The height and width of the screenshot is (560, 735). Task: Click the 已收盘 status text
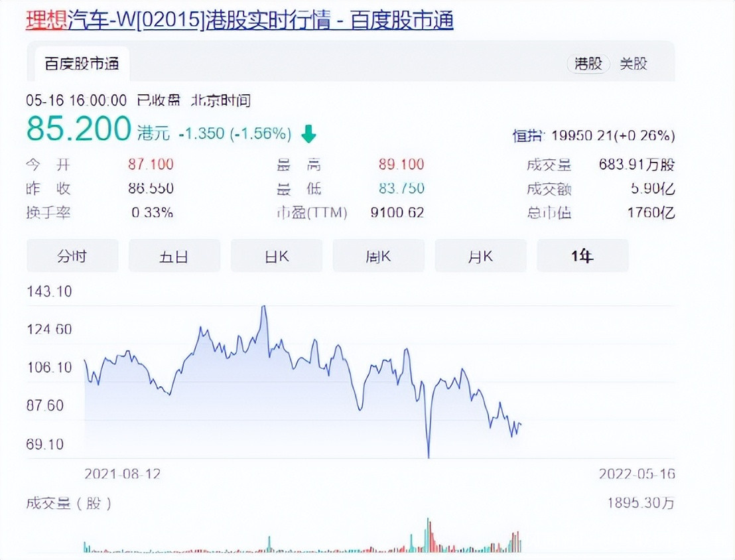click(159, 100)
